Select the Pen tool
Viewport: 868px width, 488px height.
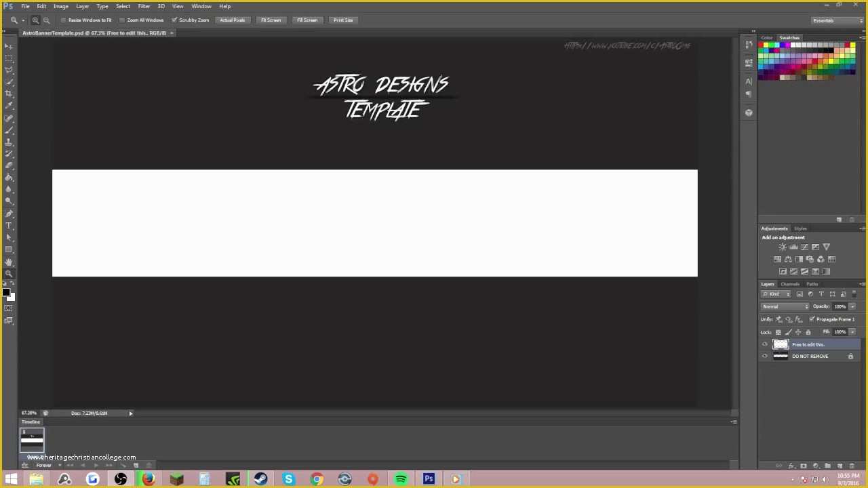point(9,213)
